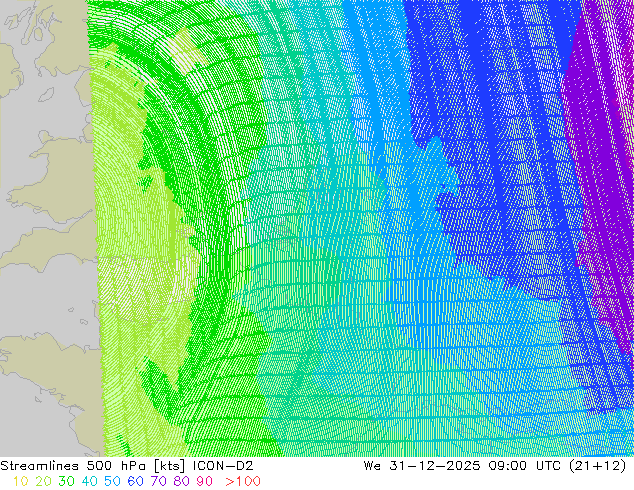Click the violet '80' legend value
Image resolution: width=634 pixels, height=490 pixels.
pyautogui.click(x=182, y=481)
